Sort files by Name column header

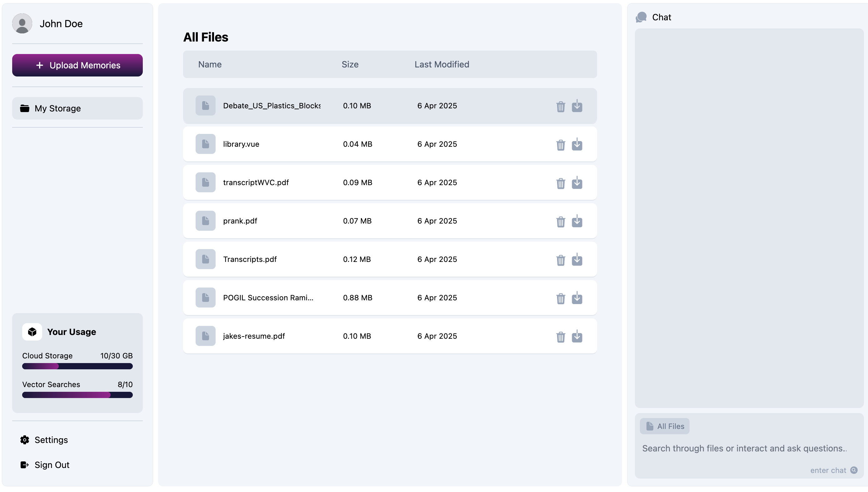210,64
